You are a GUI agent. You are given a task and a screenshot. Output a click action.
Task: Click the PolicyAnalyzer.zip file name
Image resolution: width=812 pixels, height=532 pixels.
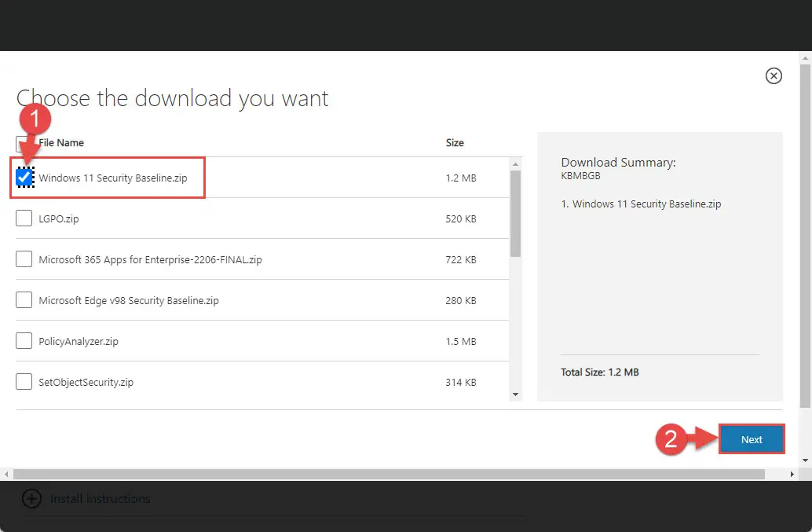[79, 341]
